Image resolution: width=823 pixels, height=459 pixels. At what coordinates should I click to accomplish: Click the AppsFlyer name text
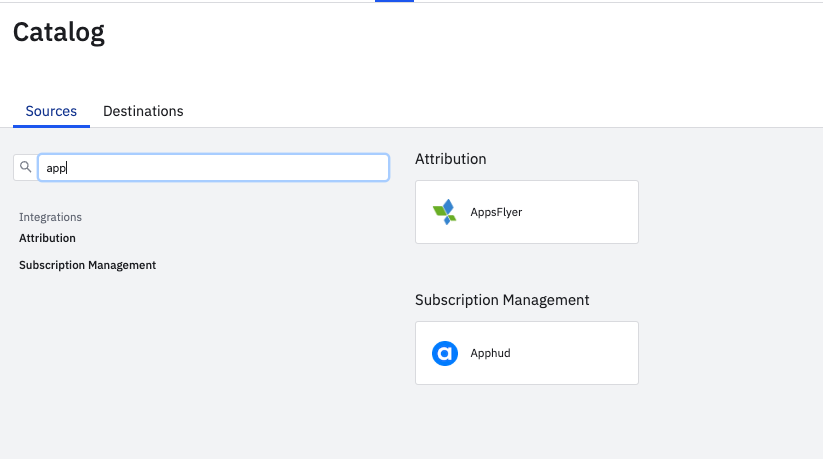point(496,212)
